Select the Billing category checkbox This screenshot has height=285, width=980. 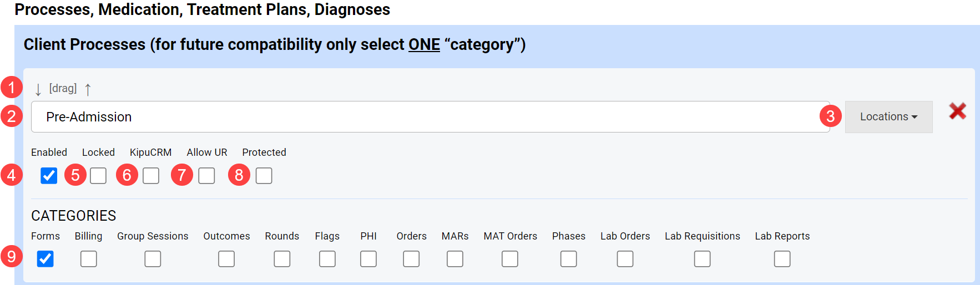tap(89, 259)
